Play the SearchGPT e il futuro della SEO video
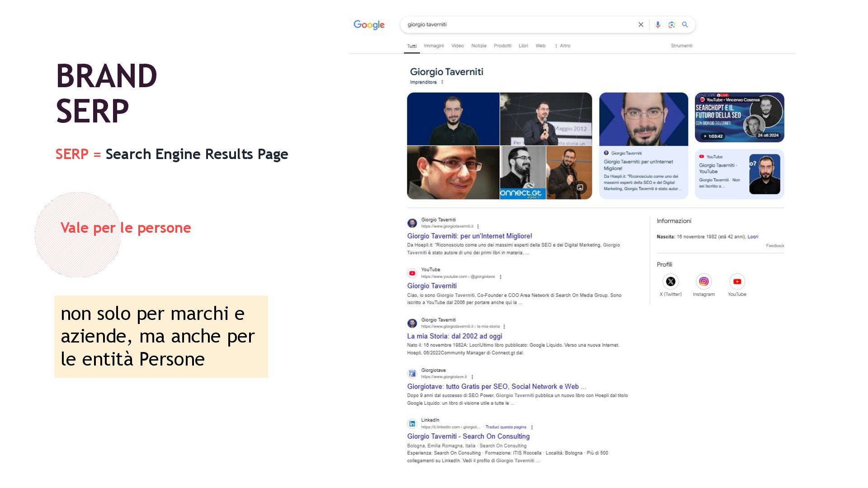Image resolution: width=868 pixels, height=488 pixels. 739,117
